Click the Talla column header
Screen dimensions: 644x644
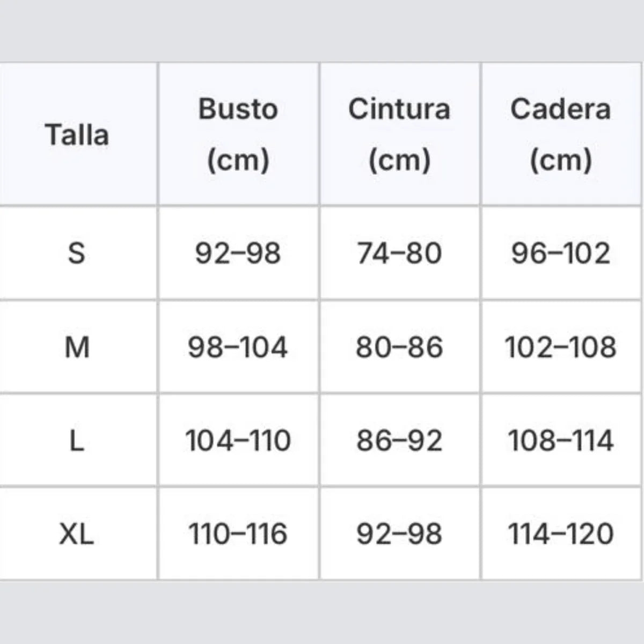click(77, 134)
